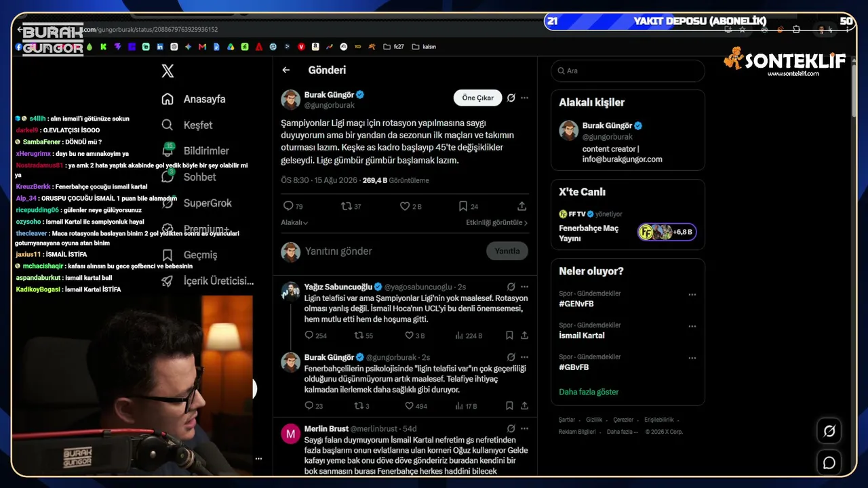This screenshot has width=868, height=488.
Task: Open #GBvFB trending topic
Action: (574, 367)
